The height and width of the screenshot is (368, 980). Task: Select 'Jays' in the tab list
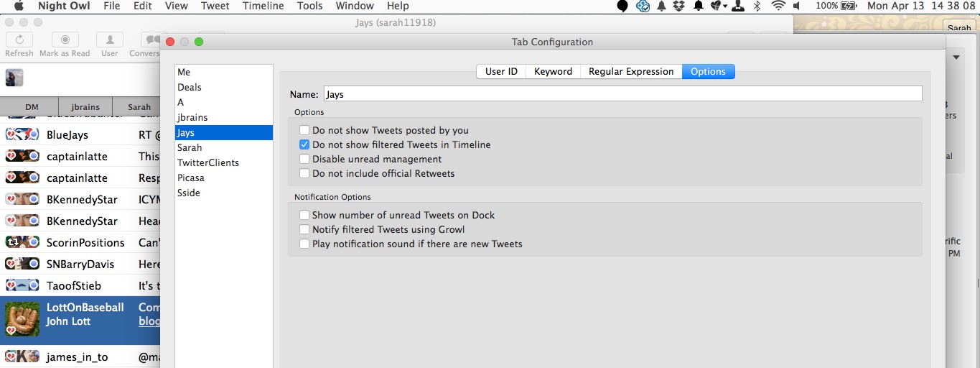pos(224,132)
